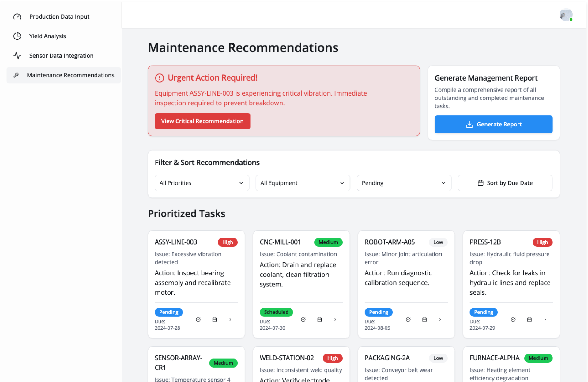588x382 pixels.
Task: Open the All Priorities dropdown
Action: click(202, 183)
